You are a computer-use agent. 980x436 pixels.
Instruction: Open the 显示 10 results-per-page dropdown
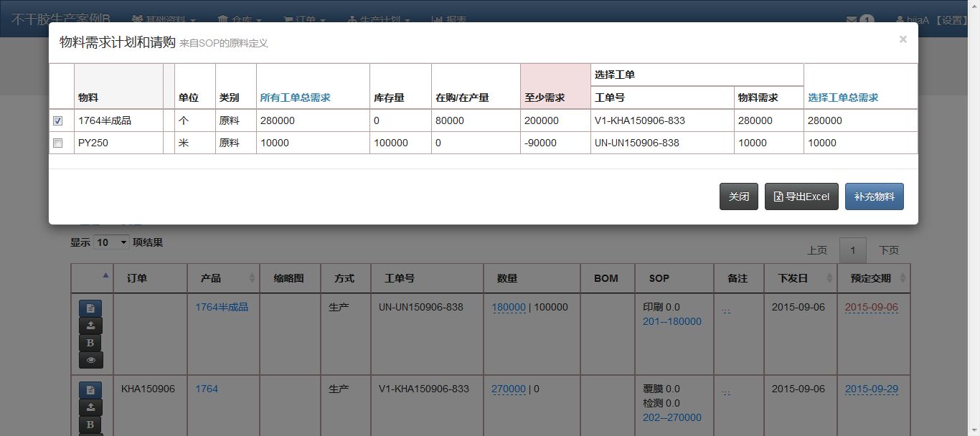[x=111, y=242]
